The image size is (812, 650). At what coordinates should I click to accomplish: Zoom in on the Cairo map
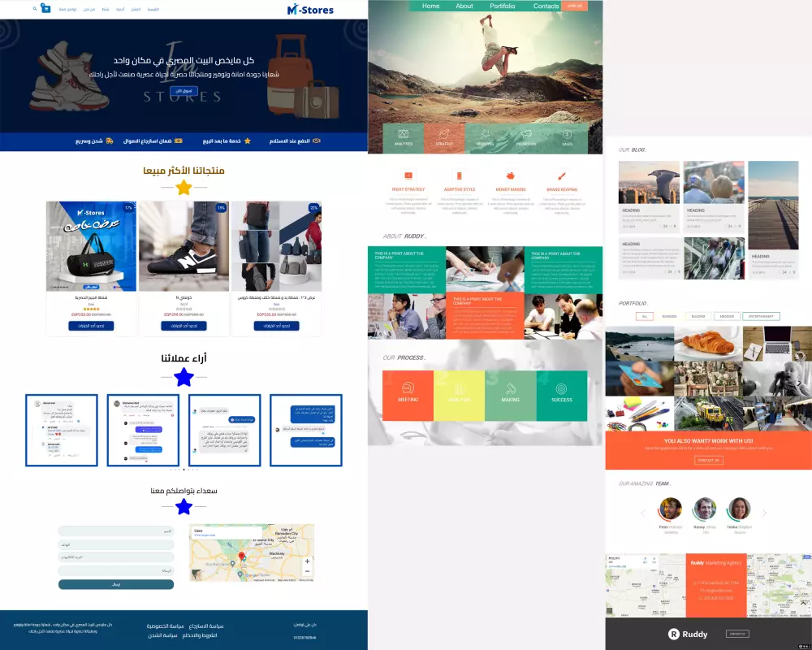(307, 561)
